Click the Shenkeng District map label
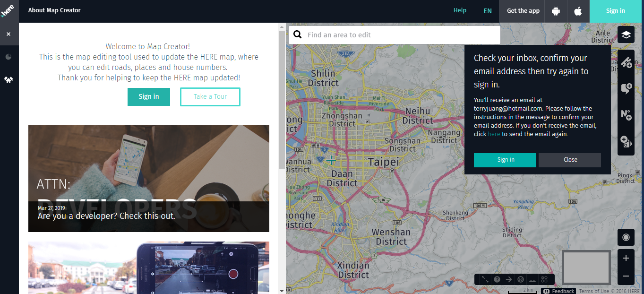This screenshot has width=644, height=294. pyautogui.click(x=455, y=216)
